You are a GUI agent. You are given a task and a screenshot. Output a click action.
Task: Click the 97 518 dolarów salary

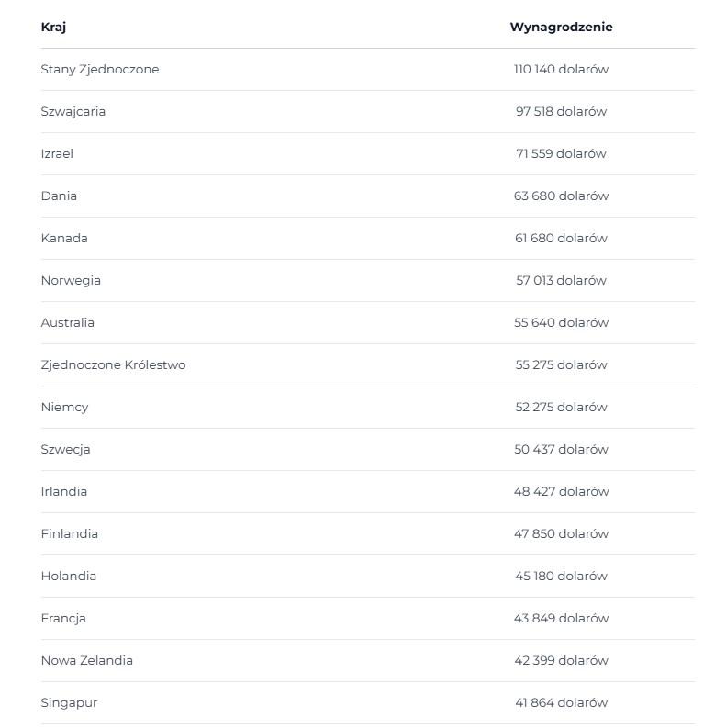click(561, 111)
